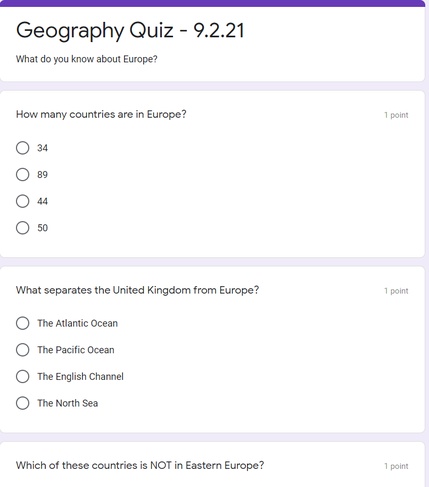Select the 44 radio button
Image resolution: width=429 pixels, height=487 pixels.
22,201
